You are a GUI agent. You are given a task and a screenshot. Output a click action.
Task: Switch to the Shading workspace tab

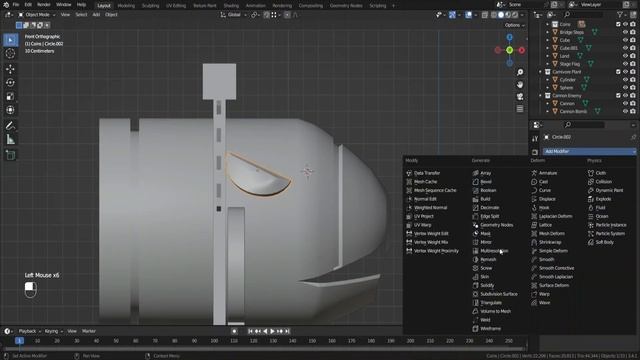pyautogui.click(x=231, y=6)
